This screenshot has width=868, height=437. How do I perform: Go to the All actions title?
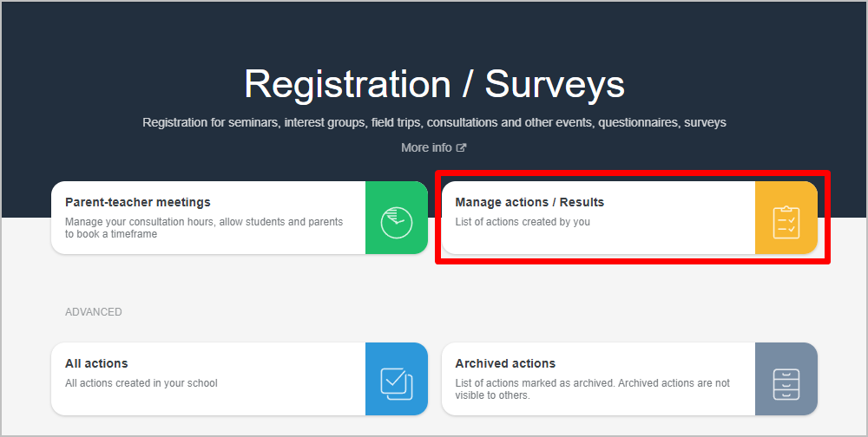point(96,363)
